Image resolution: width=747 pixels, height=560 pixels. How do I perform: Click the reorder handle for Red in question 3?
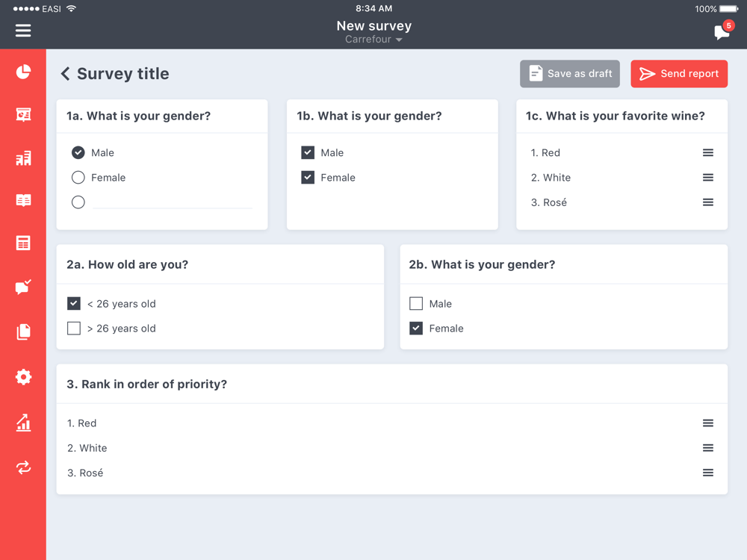point(708,423)
